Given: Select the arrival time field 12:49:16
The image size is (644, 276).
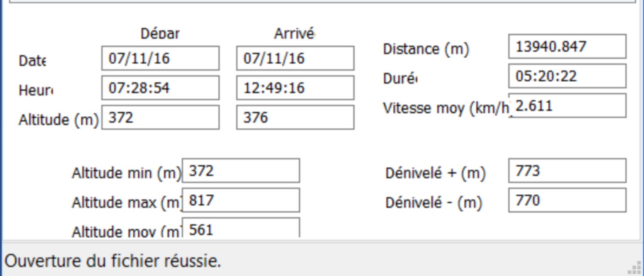Looking at the screenshot, I should [x=295, y=88].
